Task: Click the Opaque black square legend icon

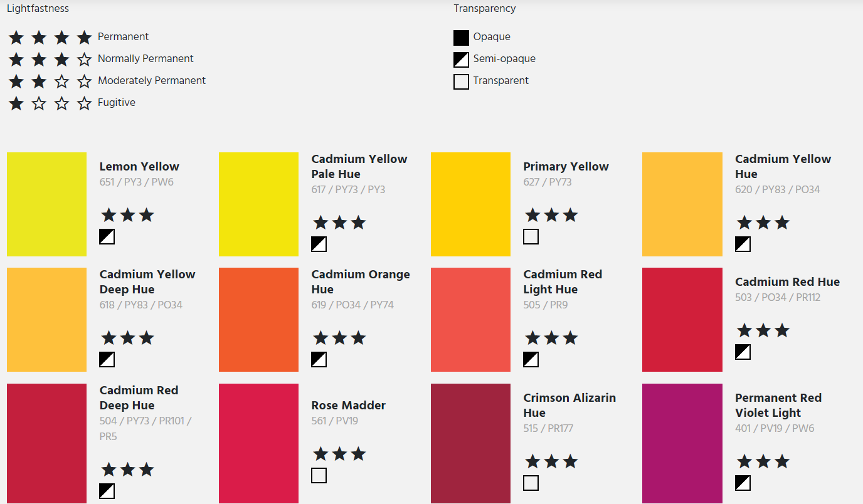Action: click(461, 38)
